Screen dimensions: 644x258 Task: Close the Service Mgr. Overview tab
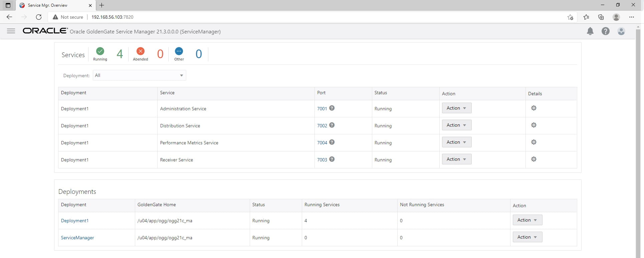click(90, 5)
